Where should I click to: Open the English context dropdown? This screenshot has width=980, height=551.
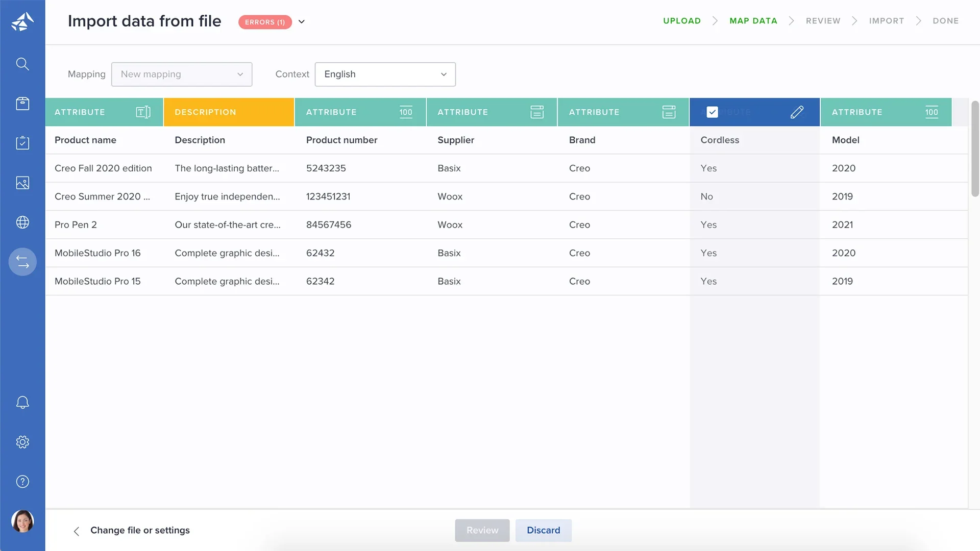385,74
